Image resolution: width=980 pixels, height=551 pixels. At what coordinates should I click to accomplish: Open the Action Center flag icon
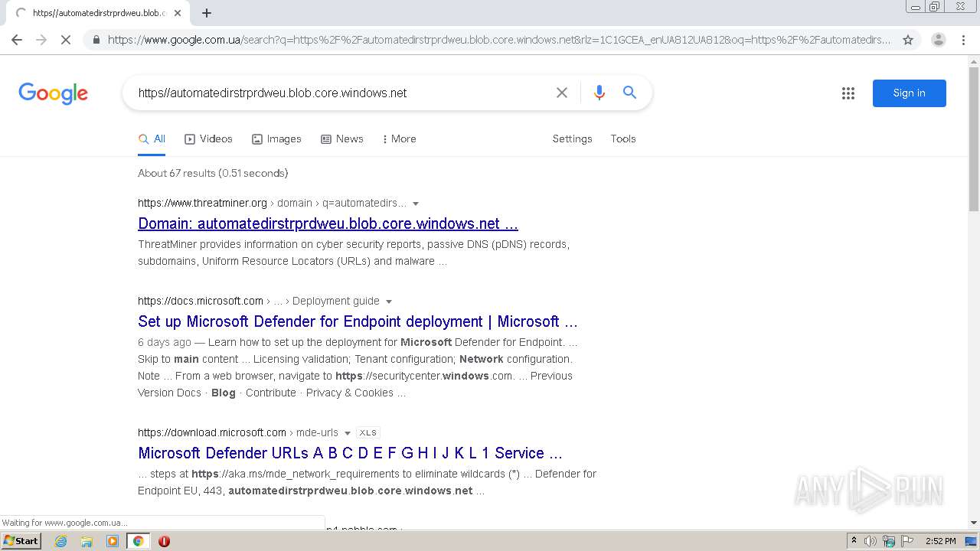pos(906,541)
